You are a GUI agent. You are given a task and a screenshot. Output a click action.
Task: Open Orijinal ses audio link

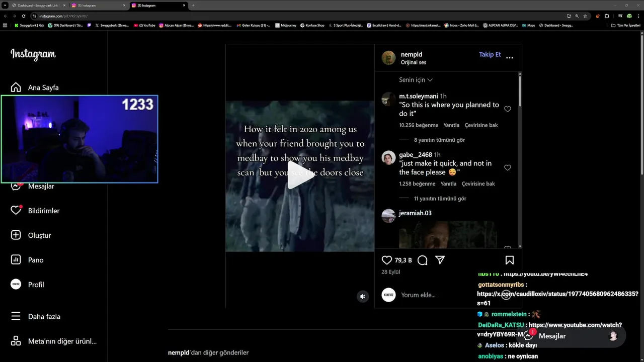coord(414,62)
